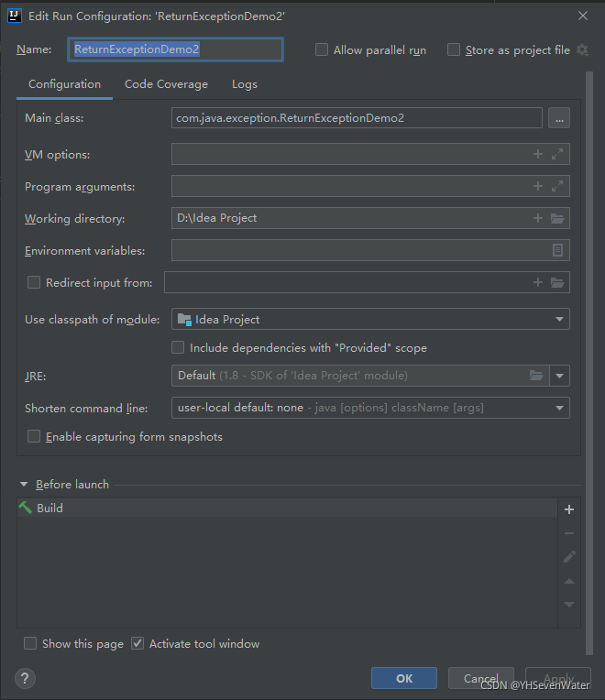
Task: Switch to the Code Coverage tab
Action: 166,84
